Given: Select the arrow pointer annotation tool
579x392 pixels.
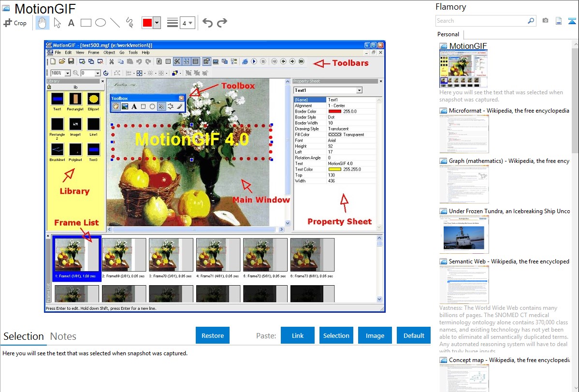Looking at the screenshot, I should coord(57,23).
